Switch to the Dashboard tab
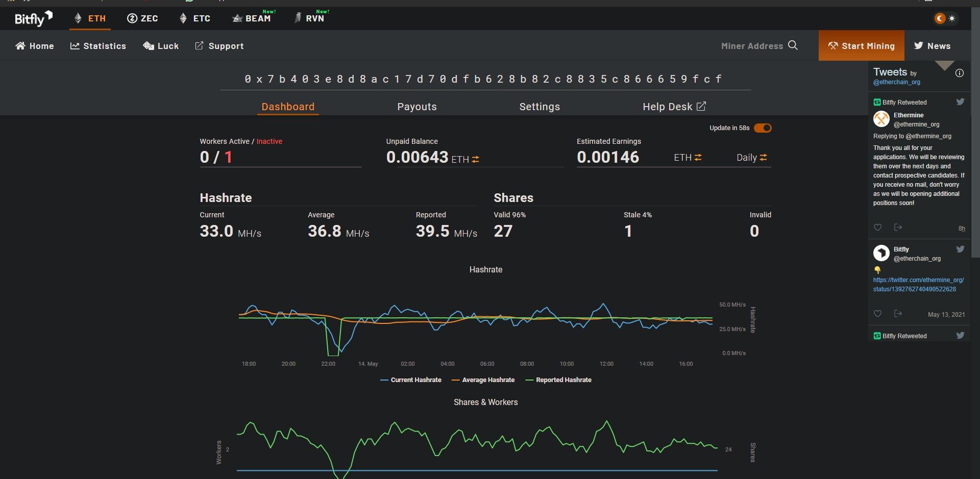 click(288, 107)
